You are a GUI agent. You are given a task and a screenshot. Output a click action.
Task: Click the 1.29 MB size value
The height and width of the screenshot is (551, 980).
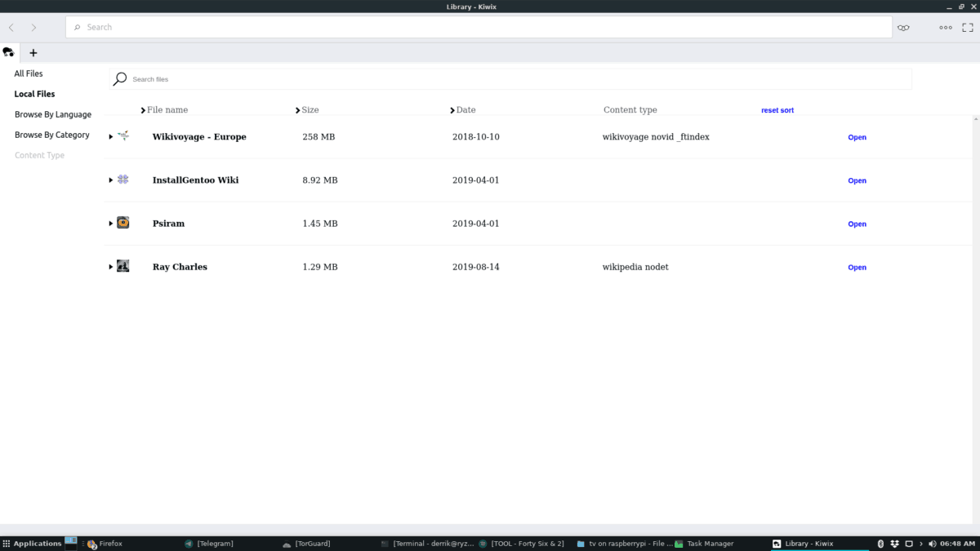coord(320,267)
